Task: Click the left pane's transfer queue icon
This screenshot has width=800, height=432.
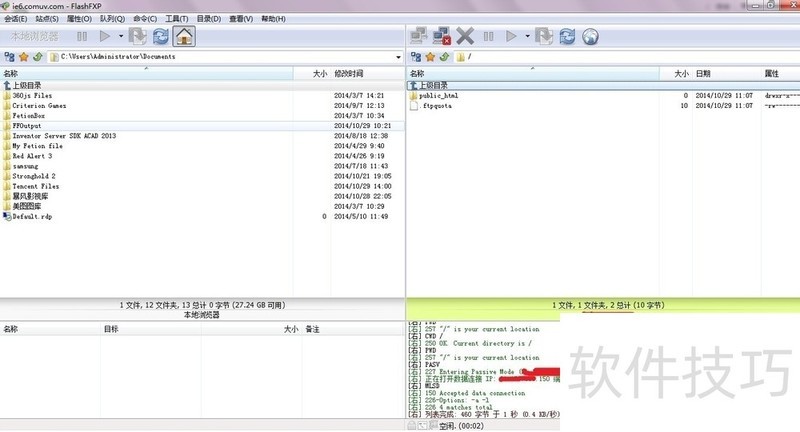Action: (x=137, y=36)
